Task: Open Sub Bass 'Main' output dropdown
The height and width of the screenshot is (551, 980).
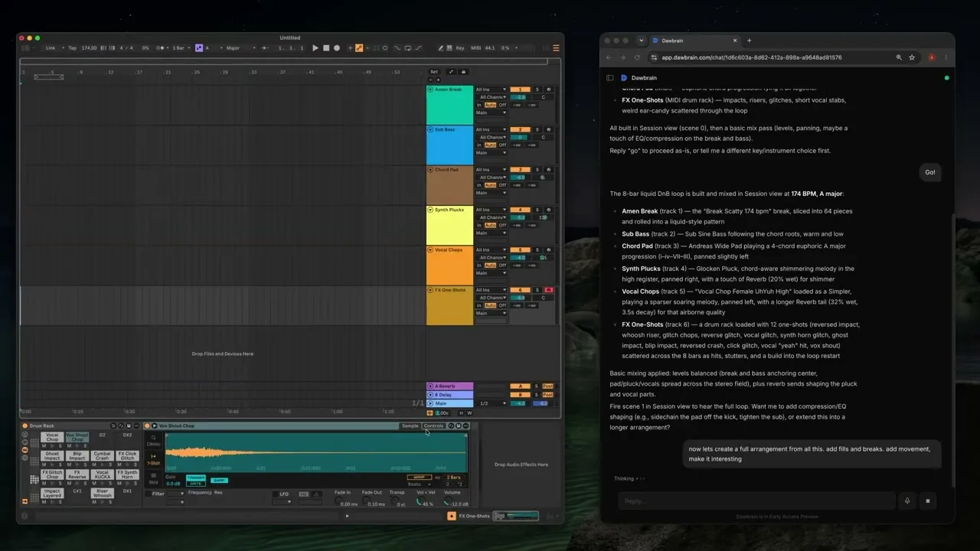Action: tap(491, 152)
